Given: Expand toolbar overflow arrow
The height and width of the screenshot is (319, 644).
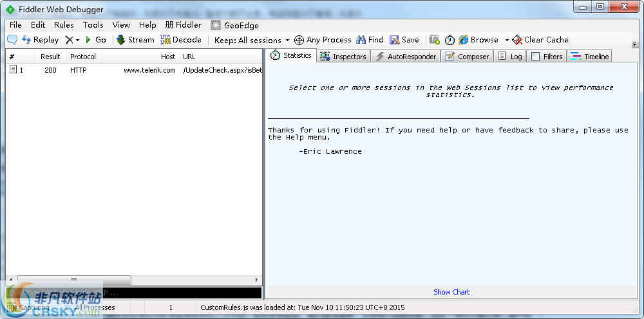Looking at the screenshot, I should (634, 44).
